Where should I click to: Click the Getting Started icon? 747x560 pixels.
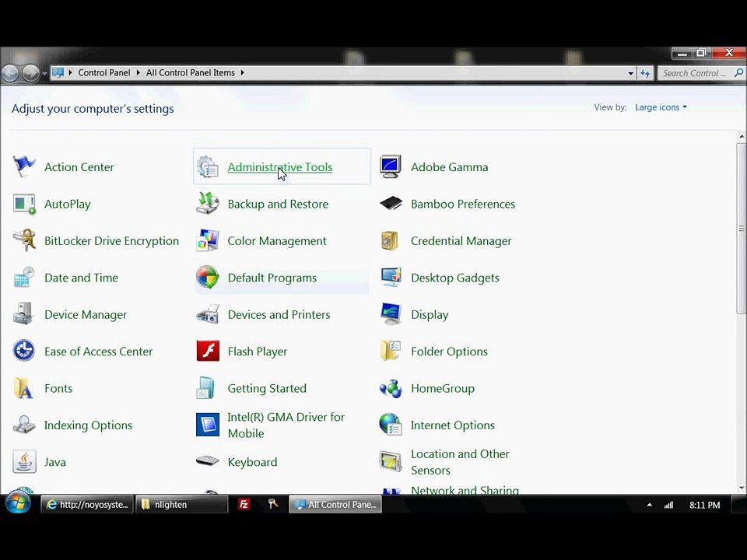tap(205, 388)
